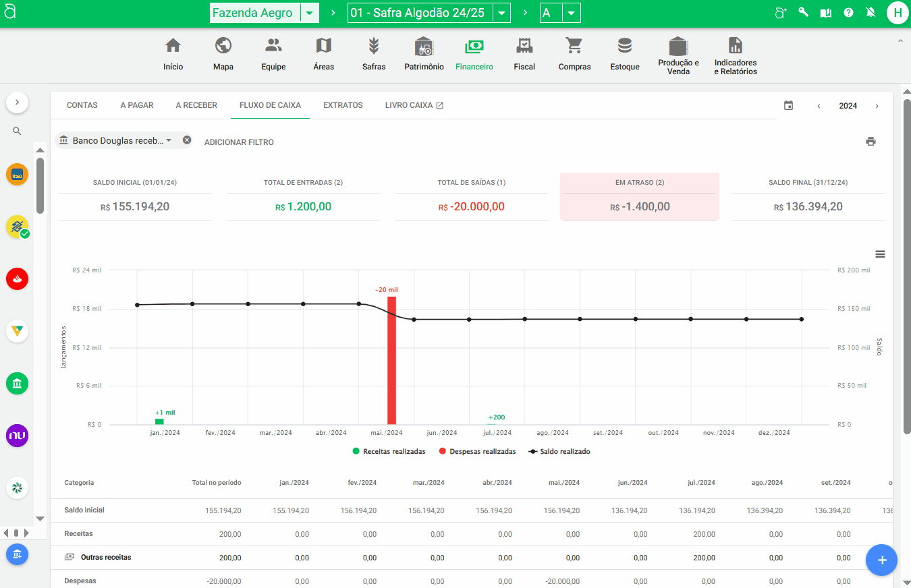Image resolution: width=911 pixels, height=588 pixels.
Task: Open the Financeiro module icon
Action: tap(474, 54)
